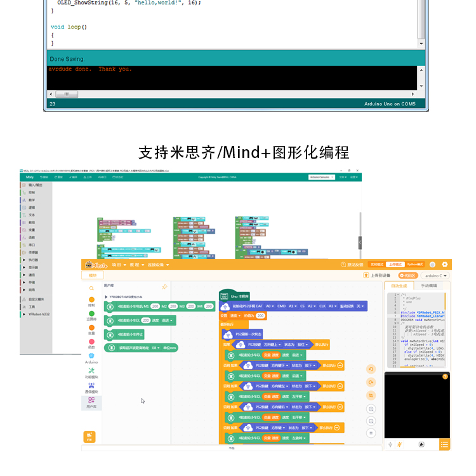Switch to Python模式 mode
476x476 pixels.
[x=414, y=265]
